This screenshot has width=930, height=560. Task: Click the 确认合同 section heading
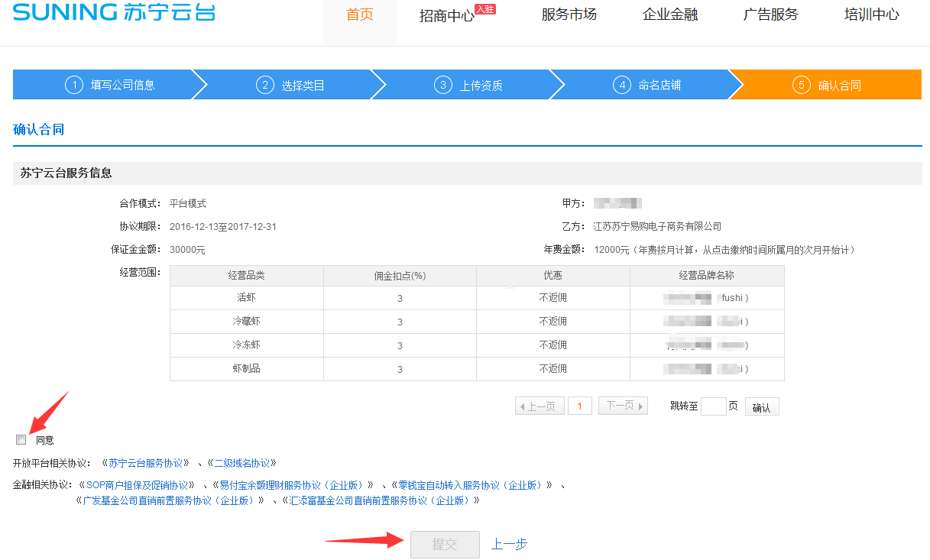[x=39, y=129]
